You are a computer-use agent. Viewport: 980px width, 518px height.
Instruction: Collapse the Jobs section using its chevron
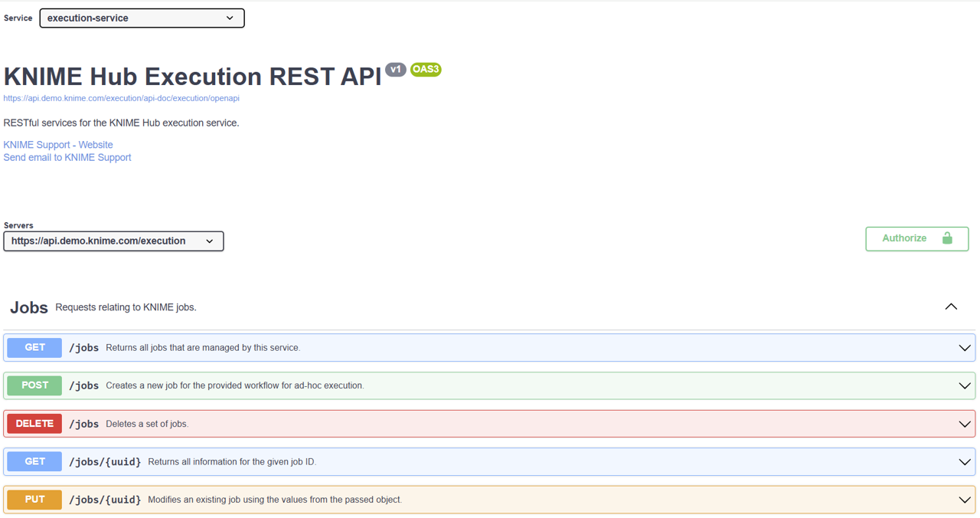951,307
